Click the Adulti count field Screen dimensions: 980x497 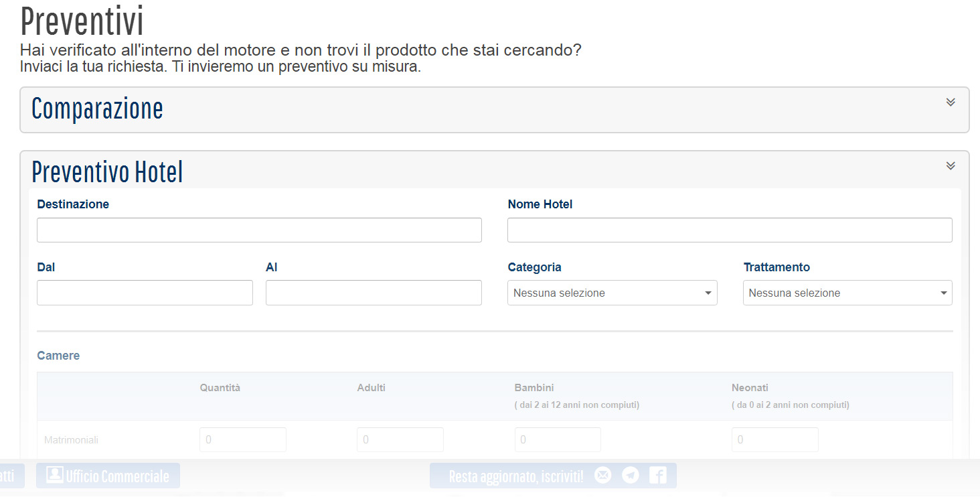pyautogui.click(x=400, y=439)
